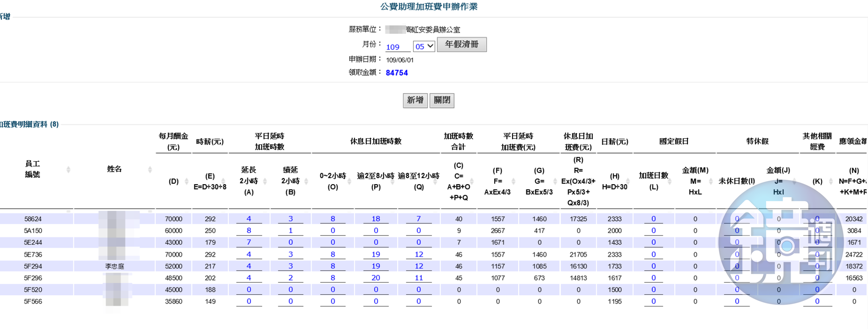Click 加班費明細資料 (8) section heading
This screenshot has width=868, height=329.
tap(29, 124)
